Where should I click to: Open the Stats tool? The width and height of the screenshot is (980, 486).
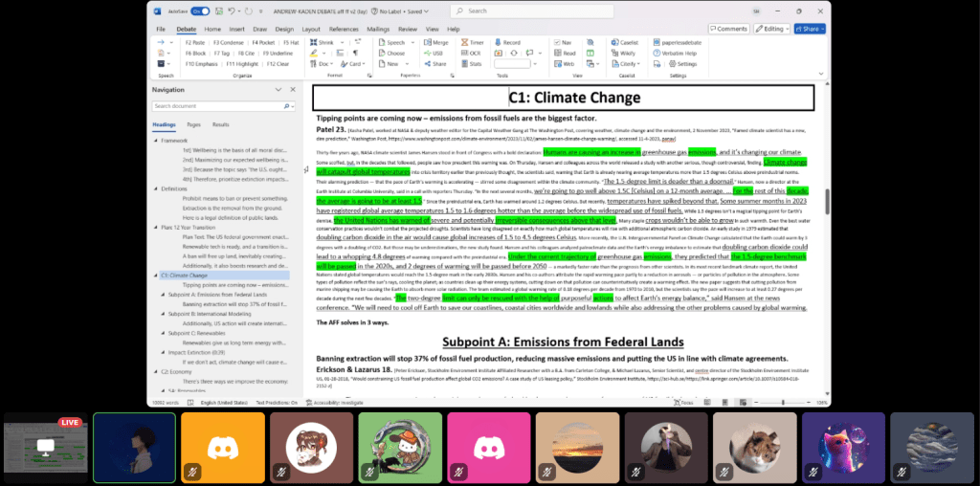coord(475,64)
